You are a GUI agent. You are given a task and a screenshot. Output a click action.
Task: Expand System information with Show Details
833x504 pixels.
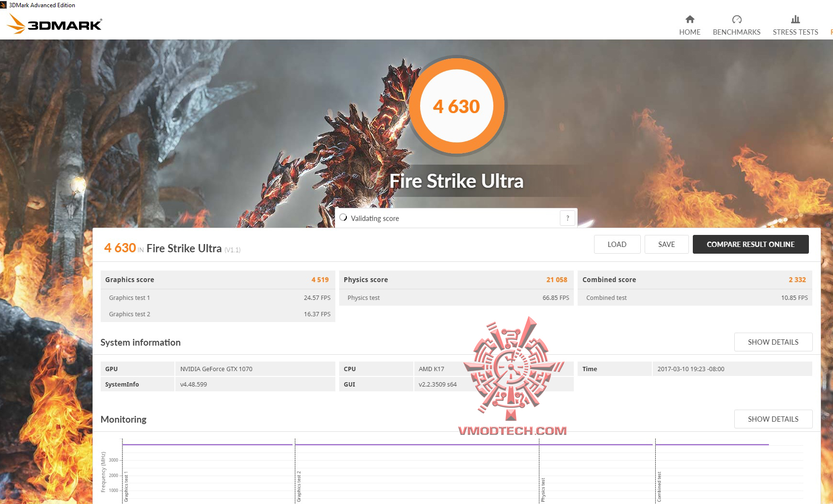point(773,342)
